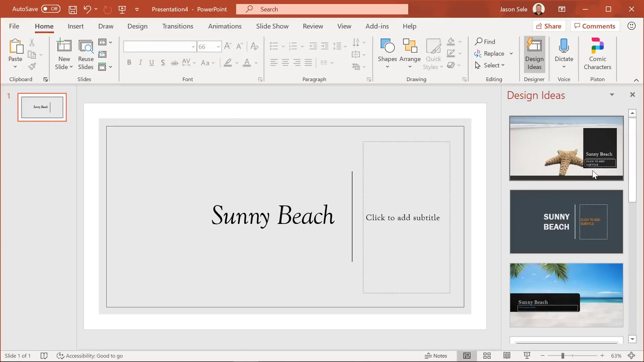Toggle Underline formatting
This screenshot has height=362, width=644.
point(152,63)
